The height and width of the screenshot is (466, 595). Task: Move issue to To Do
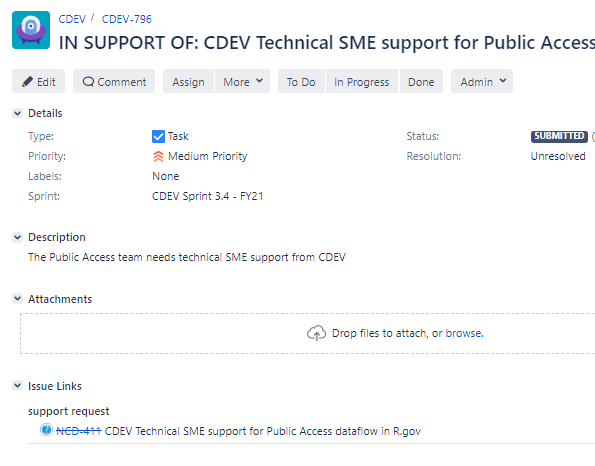coord(301,81)
